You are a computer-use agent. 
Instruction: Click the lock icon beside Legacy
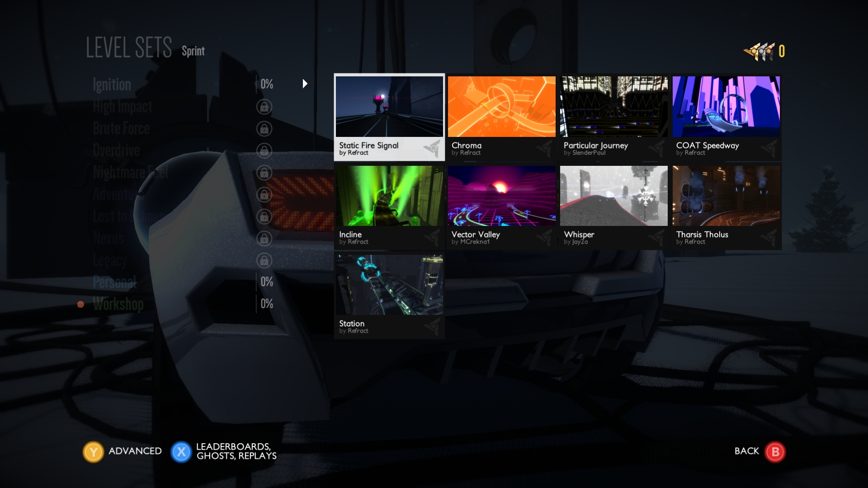point(264,260)
